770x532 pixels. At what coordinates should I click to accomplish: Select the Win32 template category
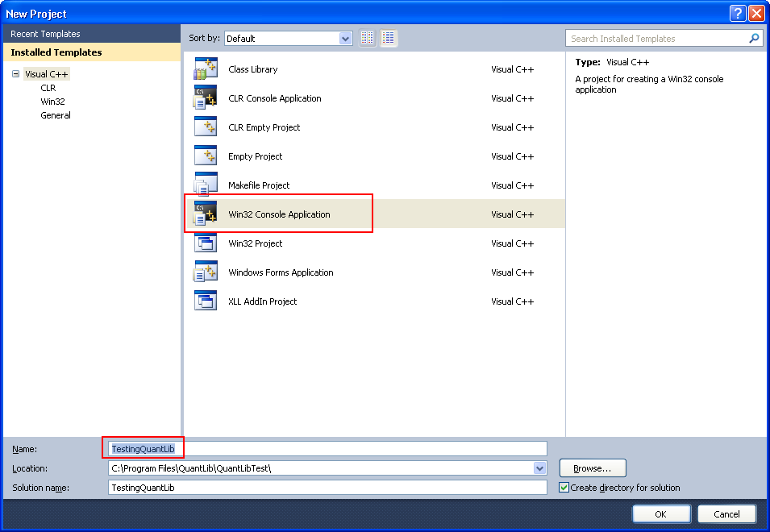pyautogui.click(x=52, y=102)
